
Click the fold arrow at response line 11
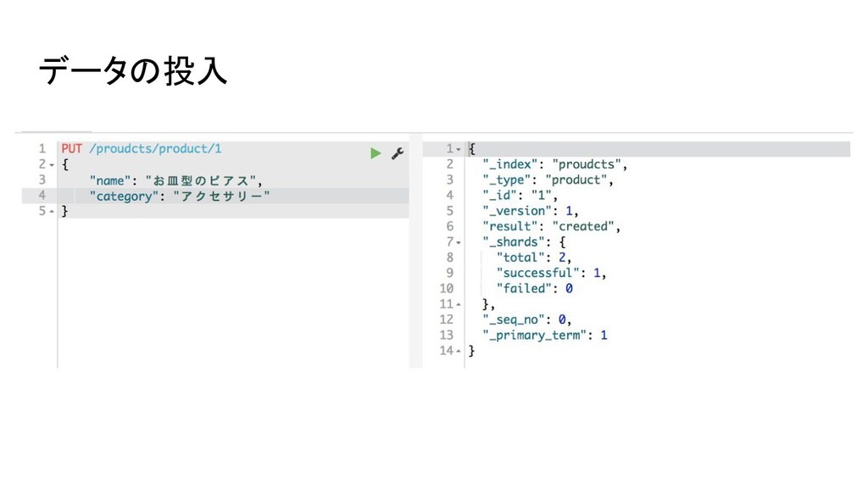[x=459, y=305]
